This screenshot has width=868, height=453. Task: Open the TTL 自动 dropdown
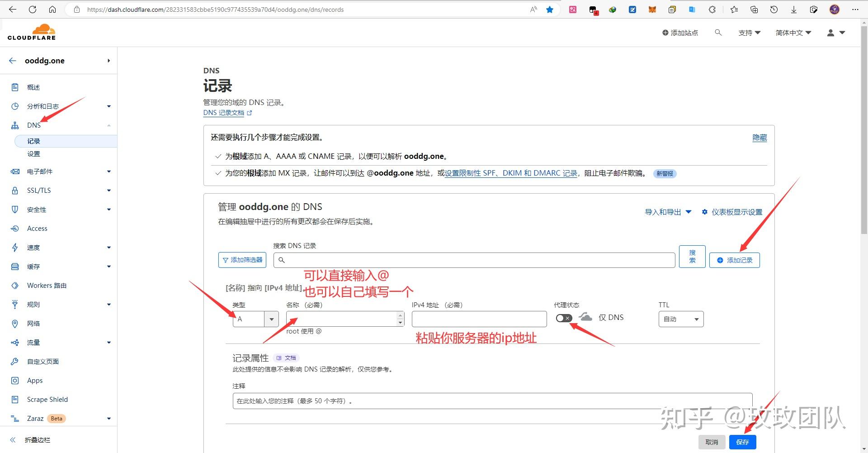click(681, 319)
